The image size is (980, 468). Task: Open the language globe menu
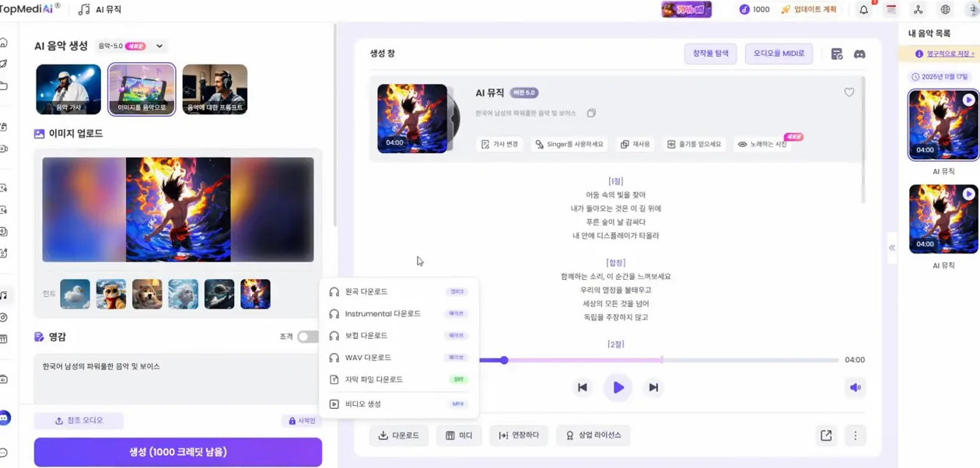[x=945, y=9]
